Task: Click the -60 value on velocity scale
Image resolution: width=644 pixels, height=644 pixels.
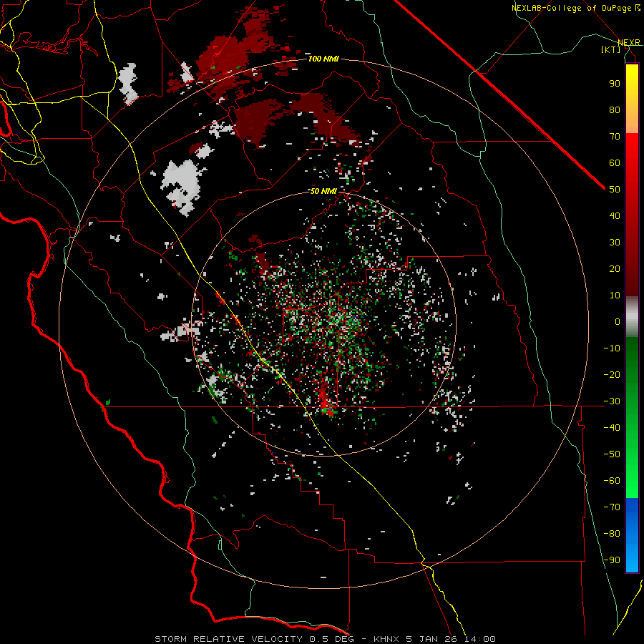Action: [x=612, y=481]
